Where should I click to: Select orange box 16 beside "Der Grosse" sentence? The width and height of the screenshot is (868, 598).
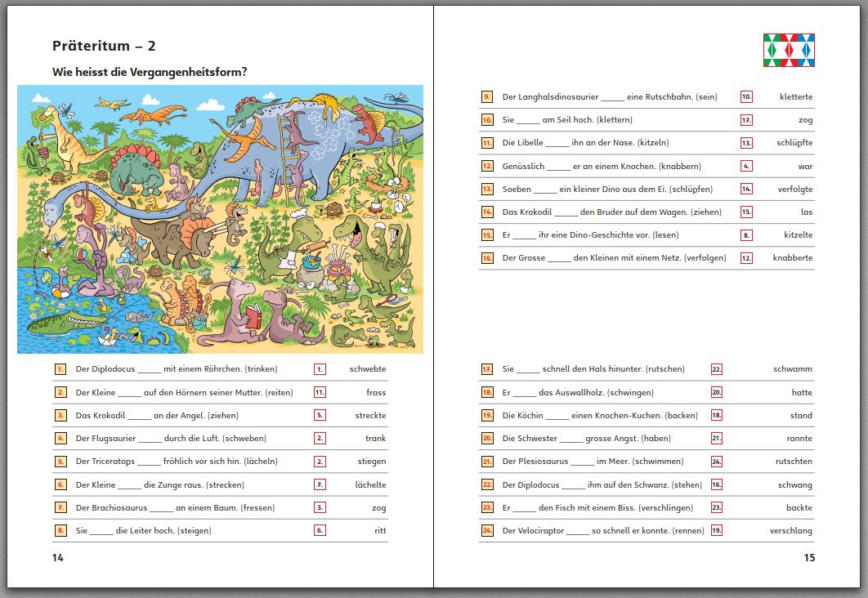point(487,258)
